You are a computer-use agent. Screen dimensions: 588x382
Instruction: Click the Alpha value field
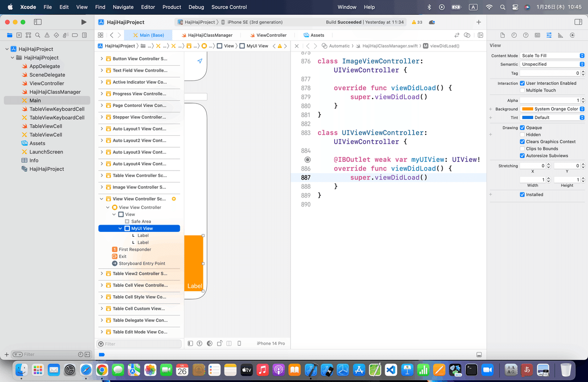click(550, 101)
